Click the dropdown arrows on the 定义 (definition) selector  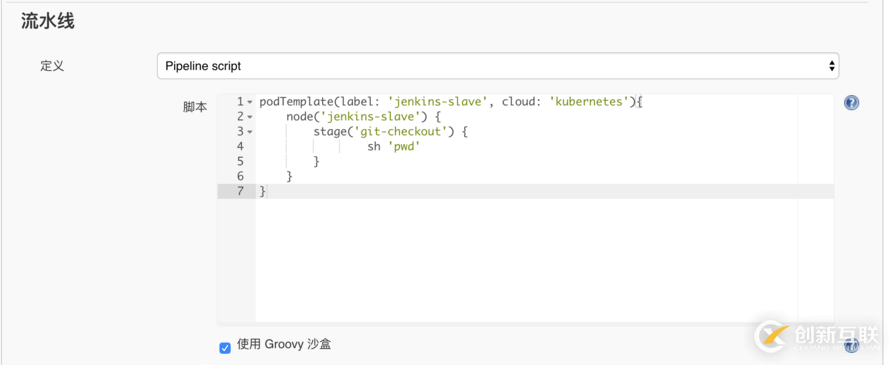point(831,66)
